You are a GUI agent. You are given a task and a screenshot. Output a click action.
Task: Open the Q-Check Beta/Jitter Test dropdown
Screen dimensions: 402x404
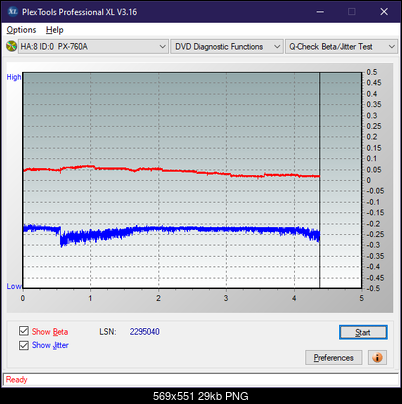342,47
